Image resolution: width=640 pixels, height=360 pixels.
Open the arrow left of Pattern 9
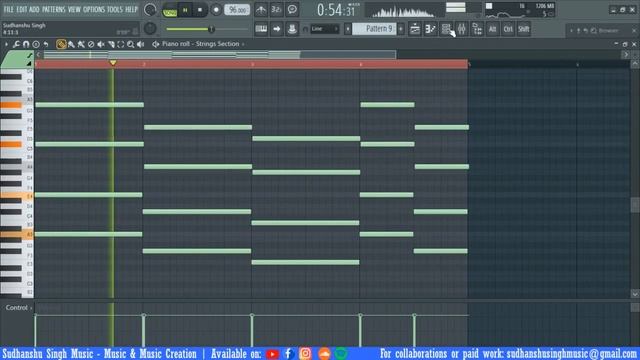click(x=347, y=29)
